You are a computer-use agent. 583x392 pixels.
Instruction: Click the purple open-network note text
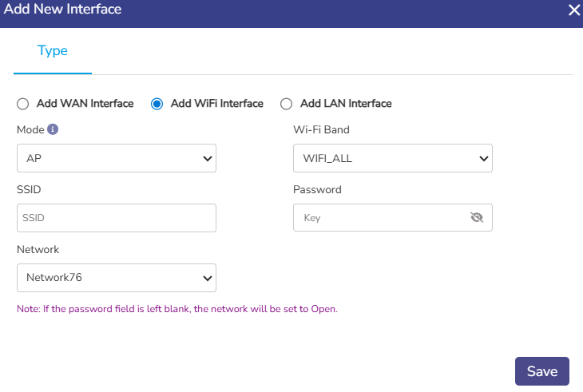tap(176, 309)
